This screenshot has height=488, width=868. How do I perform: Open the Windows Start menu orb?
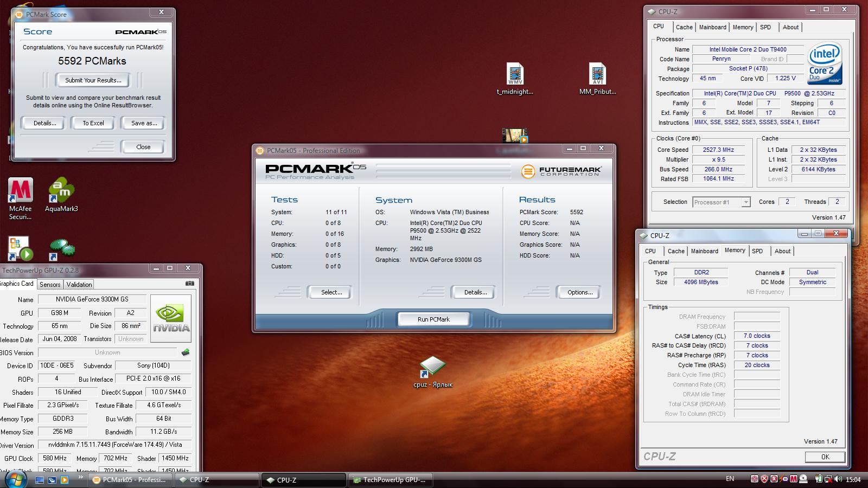pyautogui.click(x=16, y=479)
